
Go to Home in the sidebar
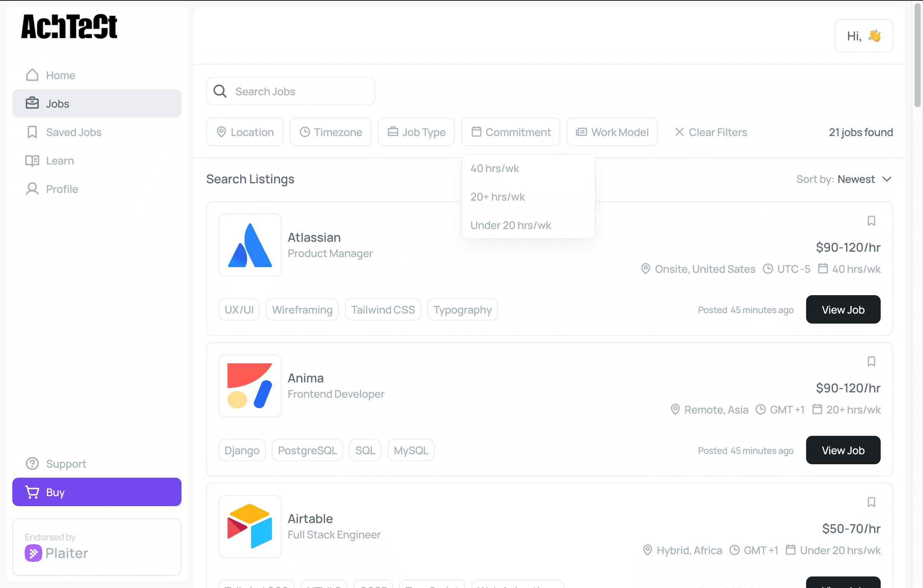point(60,75)
